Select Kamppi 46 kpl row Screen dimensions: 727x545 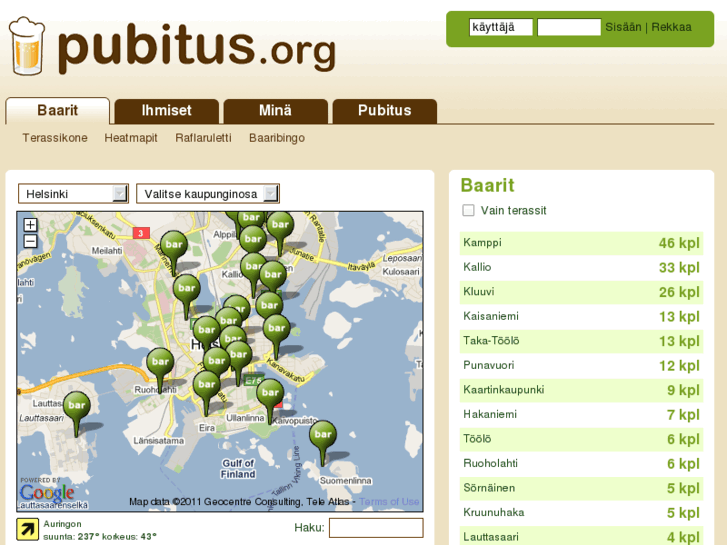point(581,243)
